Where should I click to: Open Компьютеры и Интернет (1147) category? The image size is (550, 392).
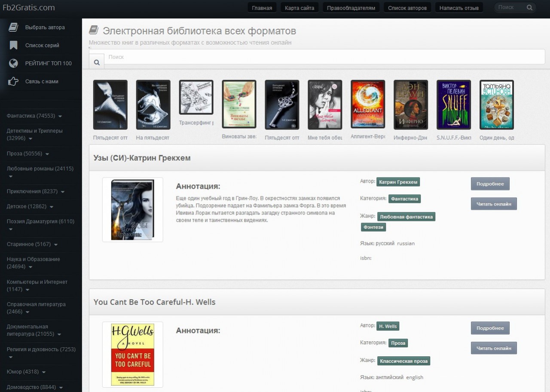37,285
